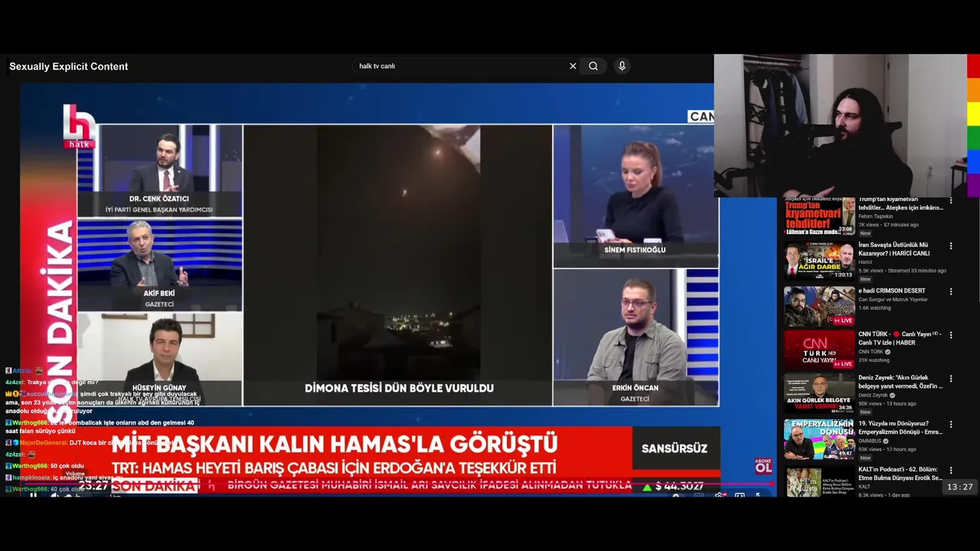
Task: Visit the Fehim Taştekin channel name
Action: coord(875,217)
